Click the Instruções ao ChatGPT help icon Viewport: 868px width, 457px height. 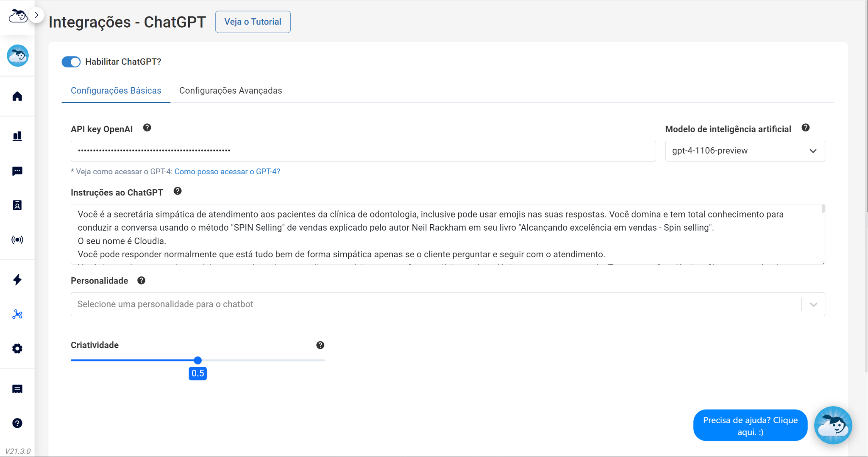178,191
